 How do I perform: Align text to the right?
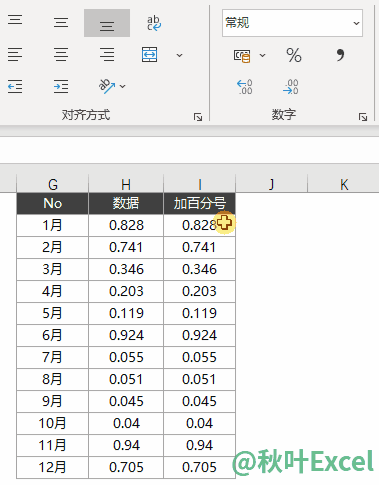[107, 54]
